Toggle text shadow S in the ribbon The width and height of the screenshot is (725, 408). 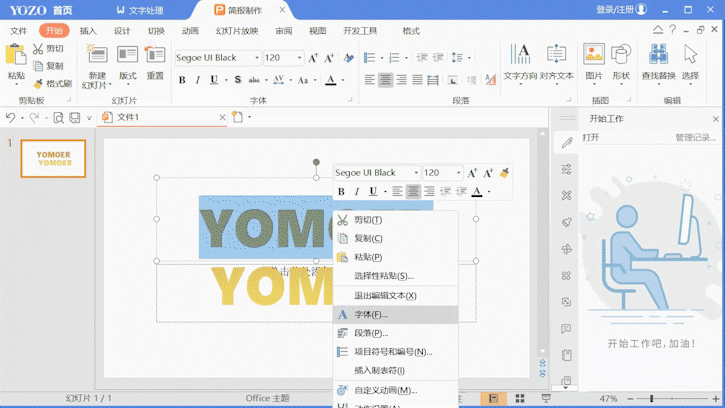(x=238, y=80)
